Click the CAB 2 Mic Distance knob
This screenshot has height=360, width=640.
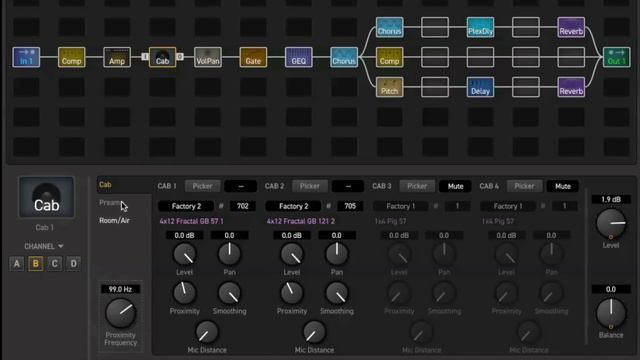314,332
